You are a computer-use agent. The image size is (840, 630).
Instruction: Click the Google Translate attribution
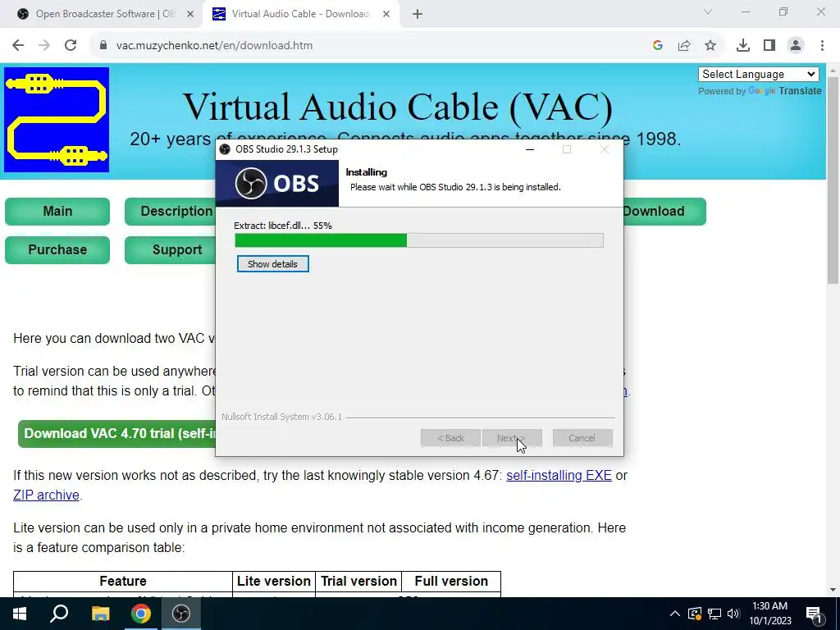point(760,91)
